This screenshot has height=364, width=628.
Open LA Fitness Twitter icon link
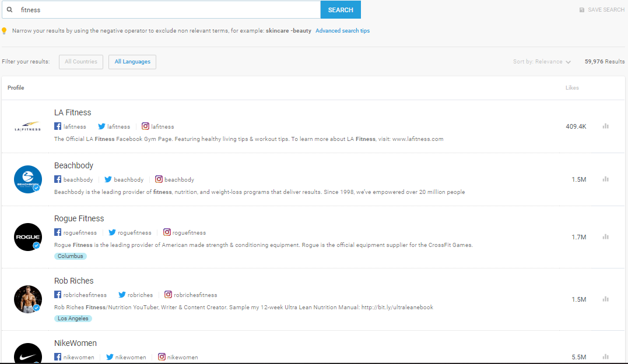coord(101,126)
